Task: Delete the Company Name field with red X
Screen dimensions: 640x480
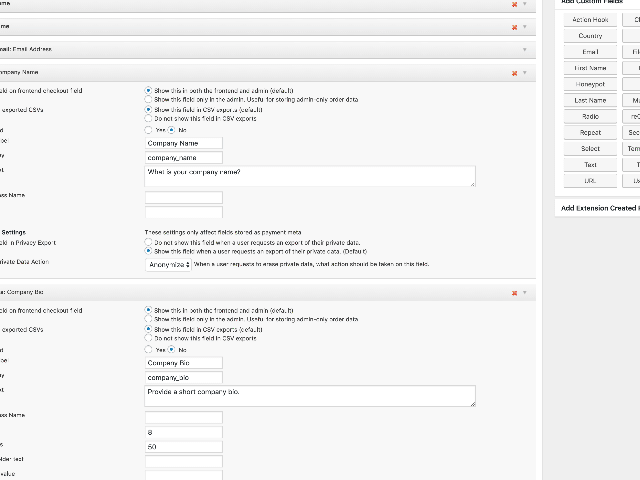Action: tap(514, 73)
